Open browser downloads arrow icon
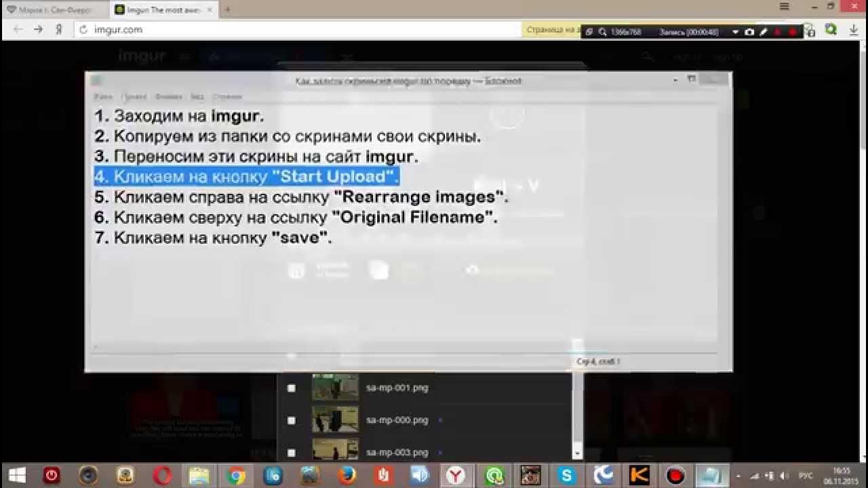The width and height of the screenshot is (868, 488). [x=854, y=30]
